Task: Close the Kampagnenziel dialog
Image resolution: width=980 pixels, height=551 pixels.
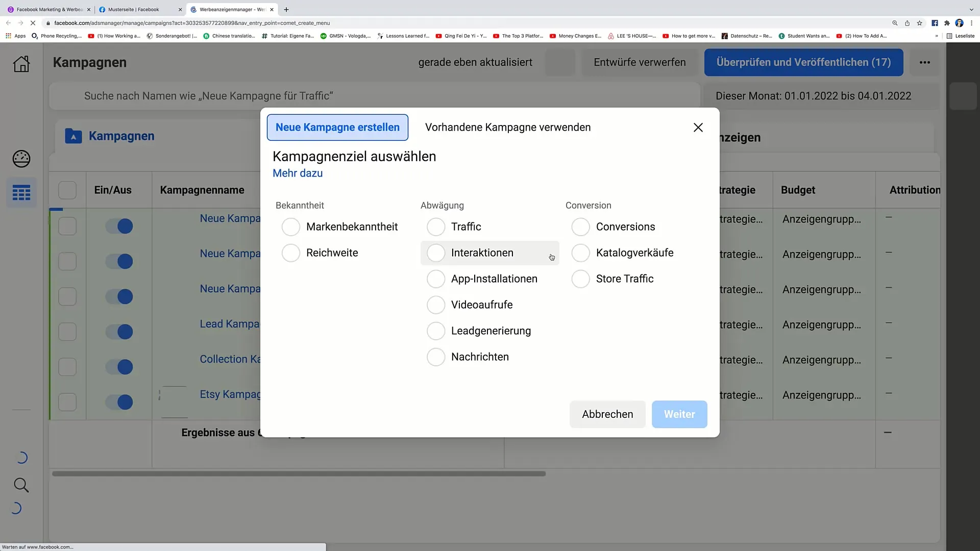Action: [x=698, y=127]
